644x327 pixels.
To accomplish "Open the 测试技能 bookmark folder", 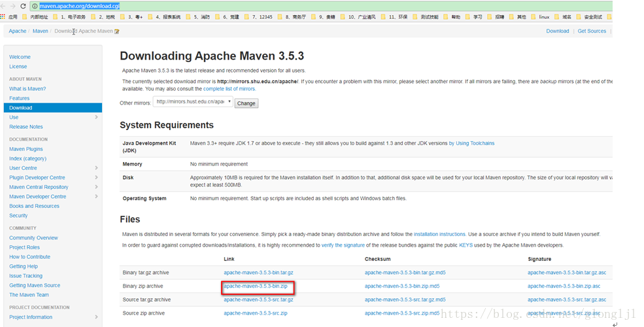I will click(426, 17).
